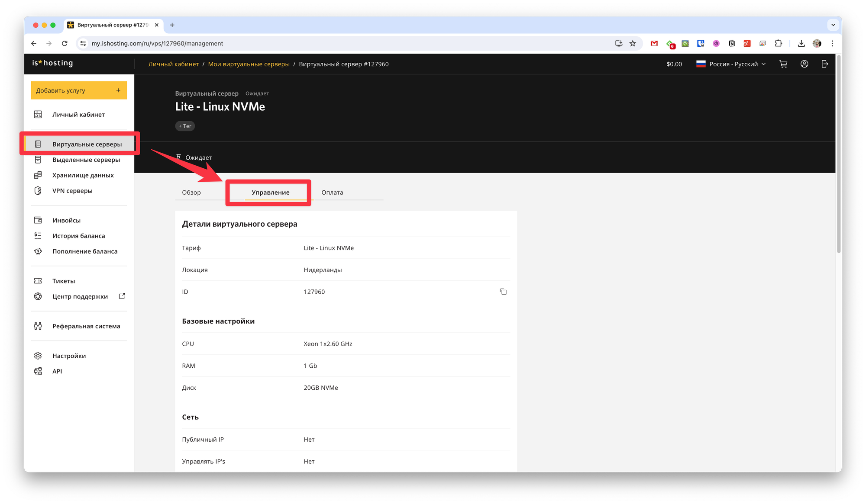Open VPN серверы in sidebar

click(72, 191)
